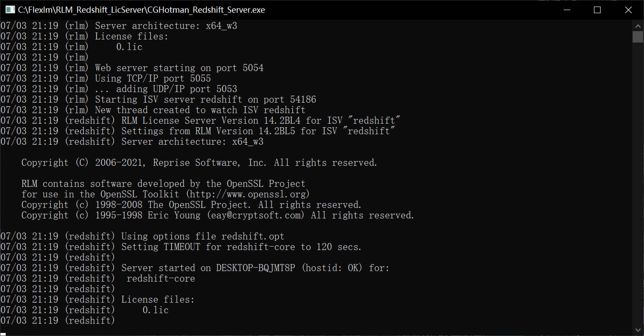Click the redshift.opt options file name
Image resolution: width=644 pixels, height=336 pixels.
pyautogui.click(x=253, y=236)
